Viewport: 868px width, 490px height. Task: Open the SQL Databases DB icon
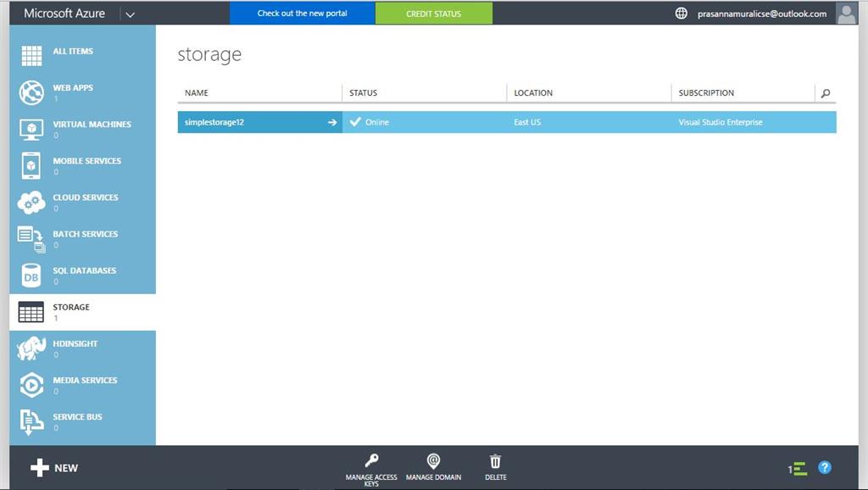pos(31,276)
